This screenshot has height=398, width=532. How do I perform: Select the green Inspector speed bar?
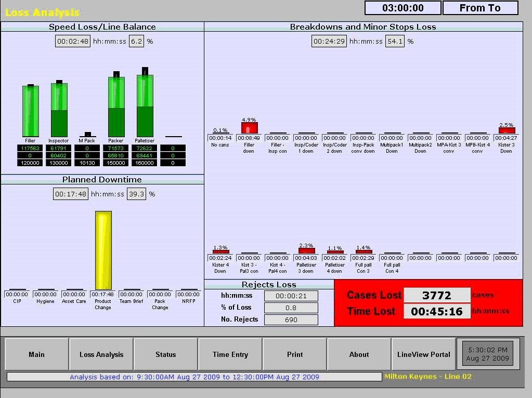pyautogui.click(x=59, y=110)
